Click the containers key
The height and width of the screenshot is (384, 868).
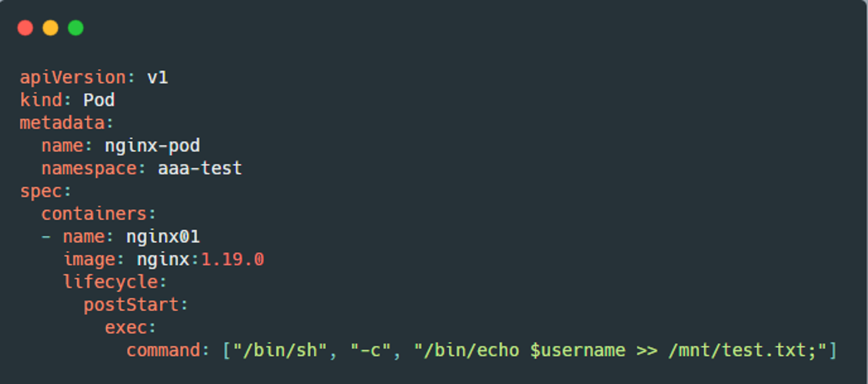click(94, 214)
